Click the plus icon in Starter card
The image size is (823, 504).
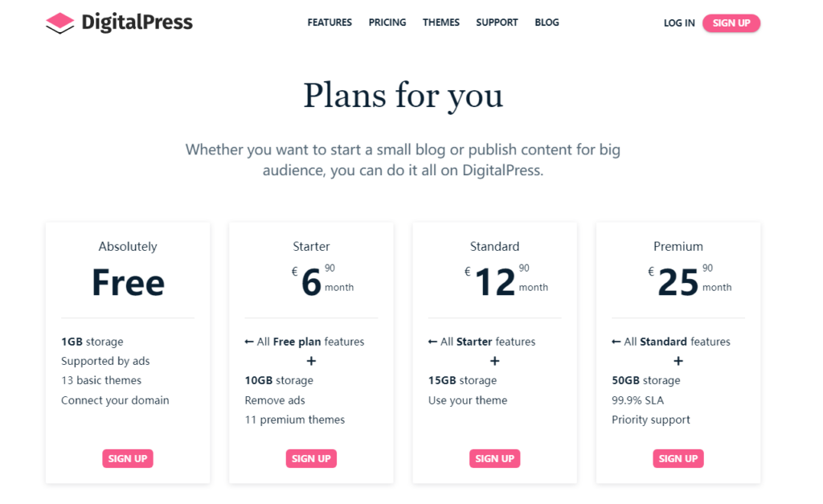[311, 361]
